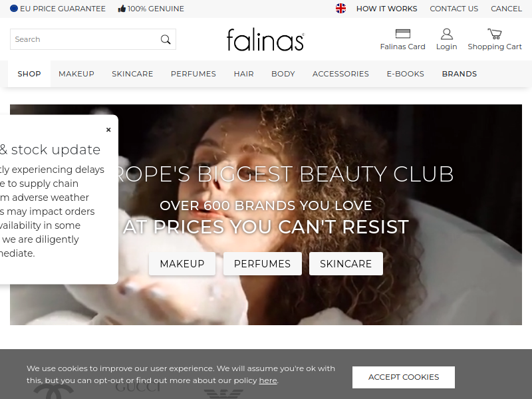The height and width of the screenshot is (399, 532).
Task: Click the UK flag language icon
Action: click(x=340, y=9)
